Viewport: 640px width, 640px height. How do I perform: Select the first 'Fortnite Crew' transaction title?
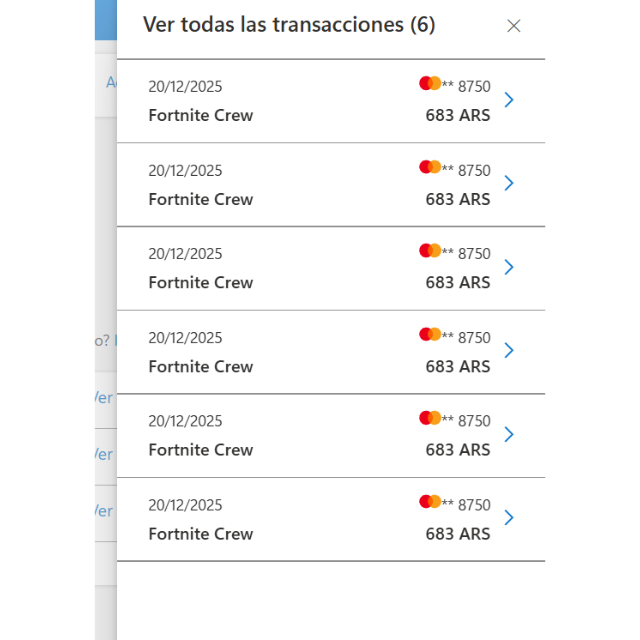click(201, 115)
